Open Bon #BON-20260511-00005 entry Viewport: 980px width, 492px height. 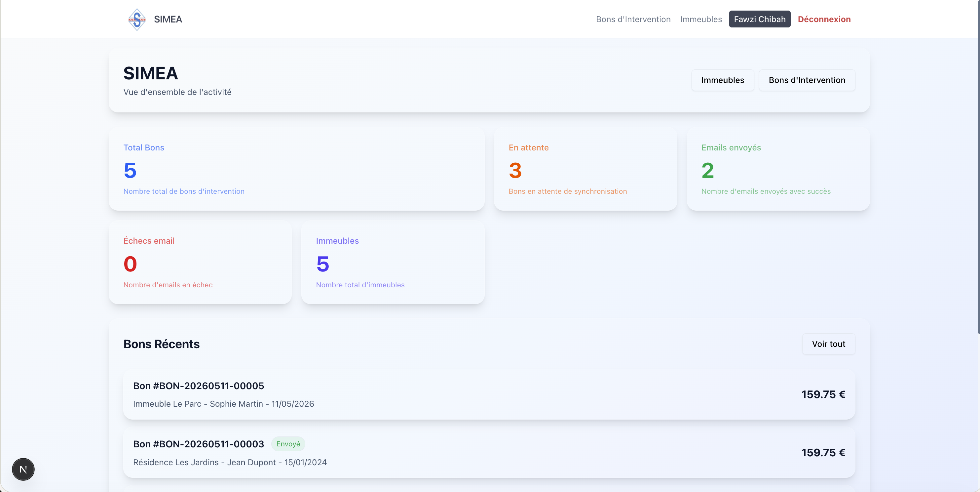point(489,394)
